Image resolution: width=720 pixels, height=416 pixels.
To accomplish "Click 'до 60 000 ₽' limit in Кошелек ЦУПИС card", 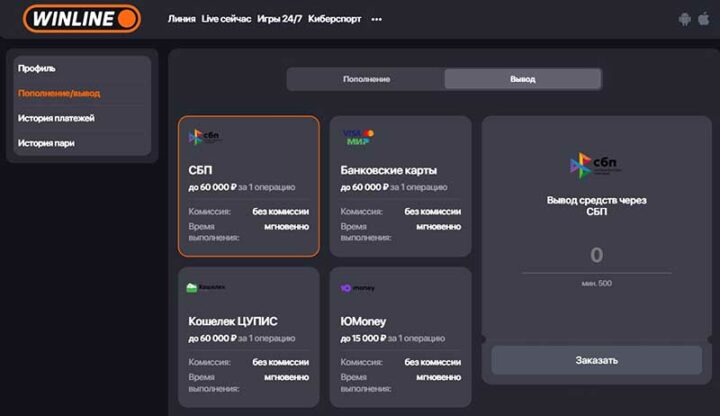I will (212, 338).
